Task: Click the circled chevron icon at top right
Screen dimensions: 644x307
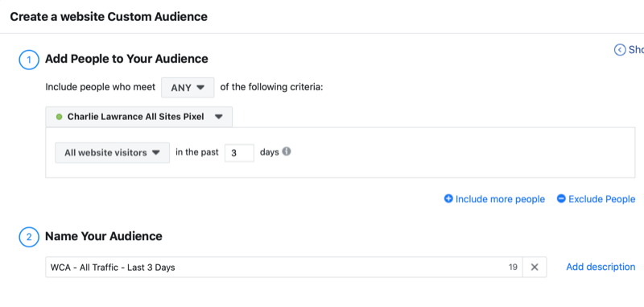Action: click(619, 50)
